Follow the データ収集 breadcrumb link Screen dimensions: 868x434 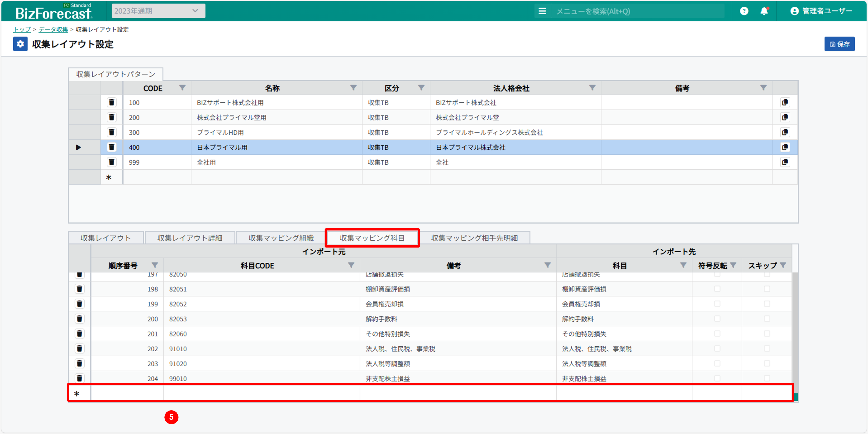(53, 30)
